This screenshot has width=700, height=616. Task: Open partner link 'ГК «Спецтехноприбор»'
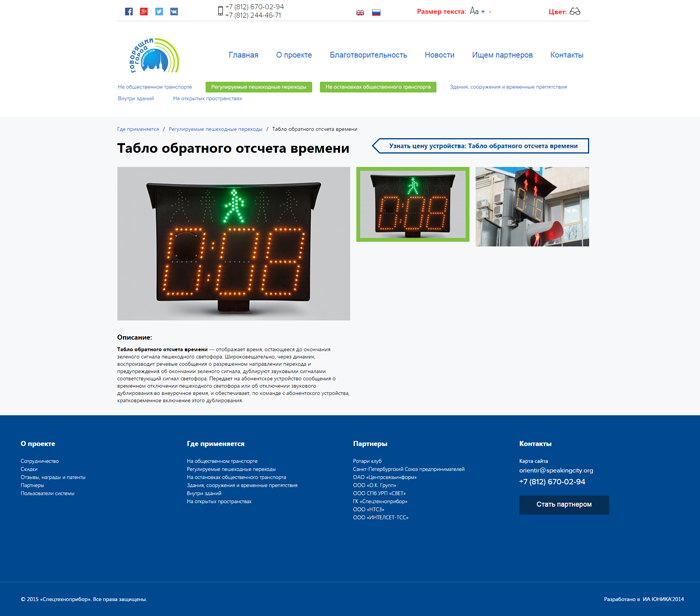pos(380,501)
